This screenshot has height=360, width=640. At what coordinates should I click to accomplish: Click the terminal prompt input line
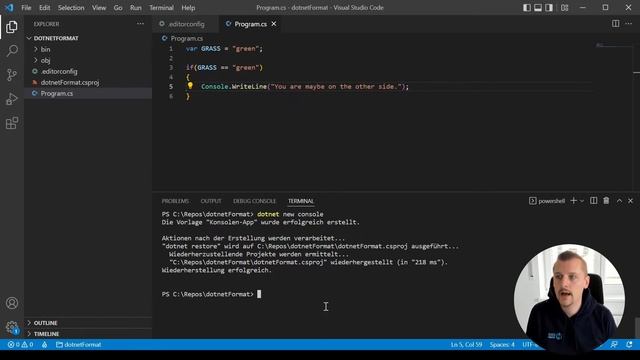(x=211, y=294)
